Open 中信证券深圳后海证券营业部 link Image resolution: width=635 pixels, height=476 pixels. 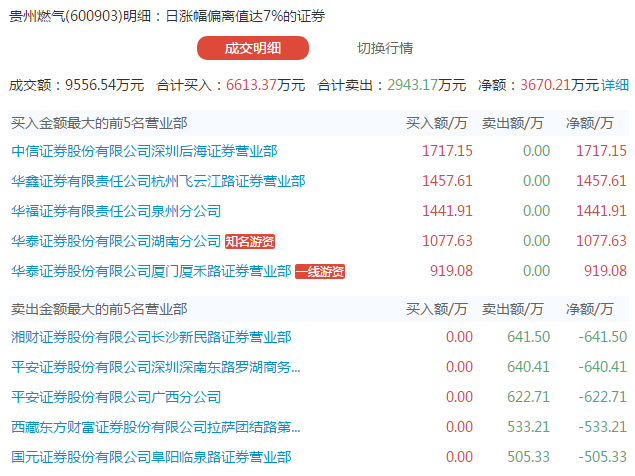(144, 151)
